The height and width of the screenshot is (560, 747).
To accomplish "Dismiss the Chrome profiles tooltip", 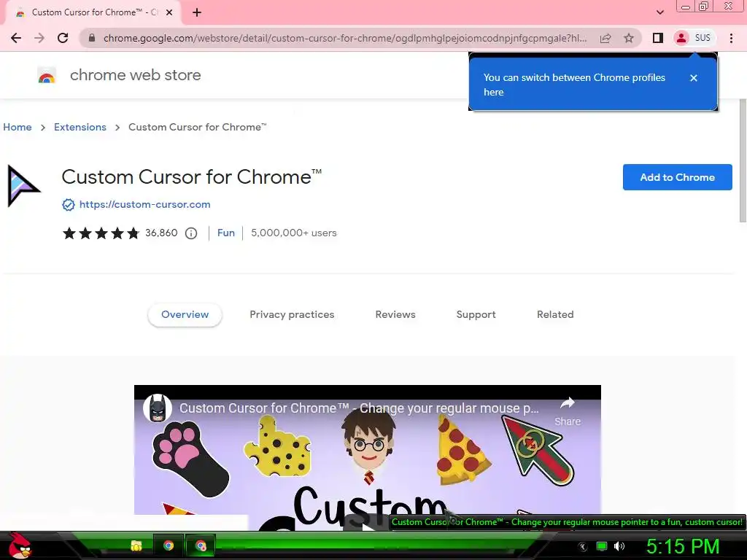I will 694,78.
